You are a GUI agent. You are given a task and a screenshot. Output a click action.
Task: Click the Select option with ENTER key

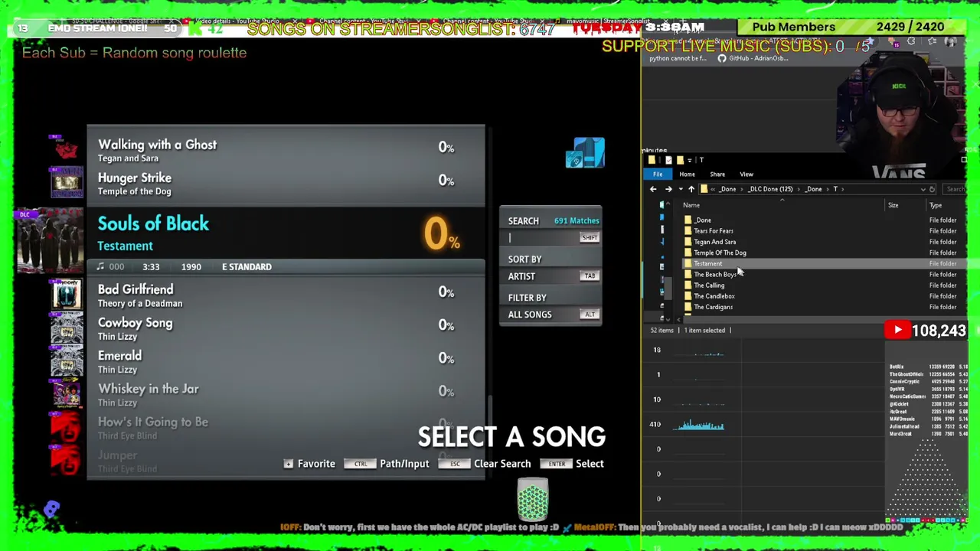point(590,464)
